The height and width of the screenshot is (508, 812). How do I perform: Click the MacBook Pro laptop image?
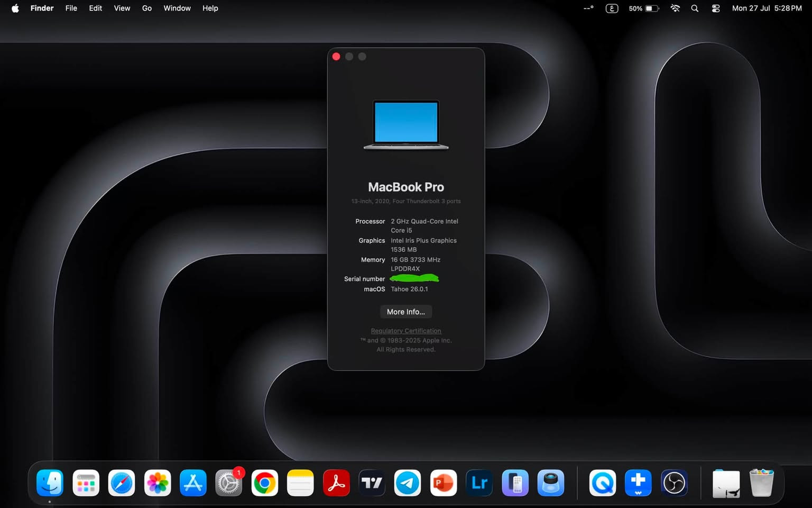pos(406,125)
